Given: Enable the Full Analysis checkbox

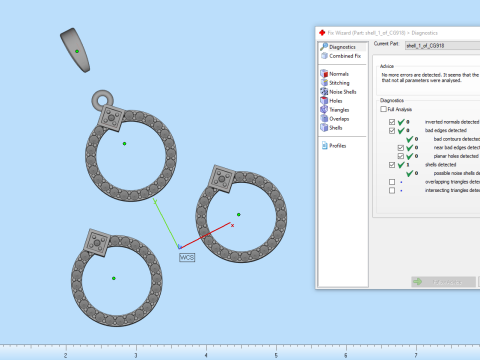Looking at the screenshot, I should click(383, 109).
